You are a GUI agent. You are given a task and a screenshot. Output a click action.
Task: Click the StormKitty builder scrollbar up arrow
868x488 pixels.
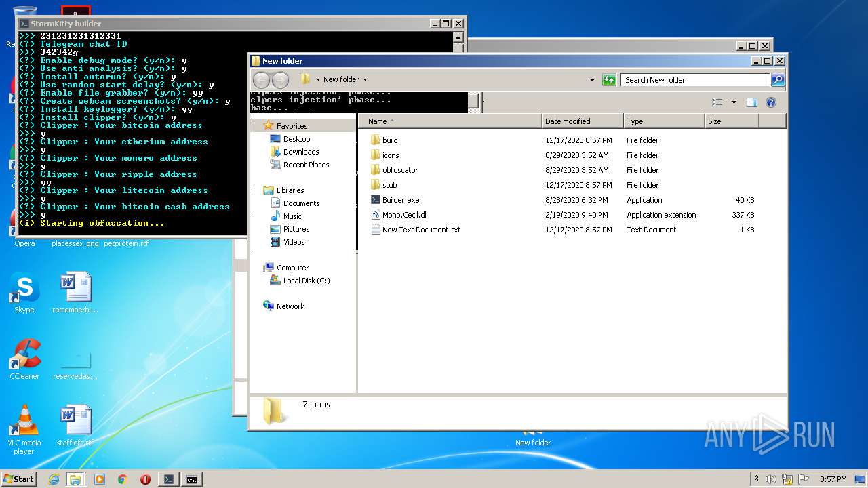click(x=458, y=37)
